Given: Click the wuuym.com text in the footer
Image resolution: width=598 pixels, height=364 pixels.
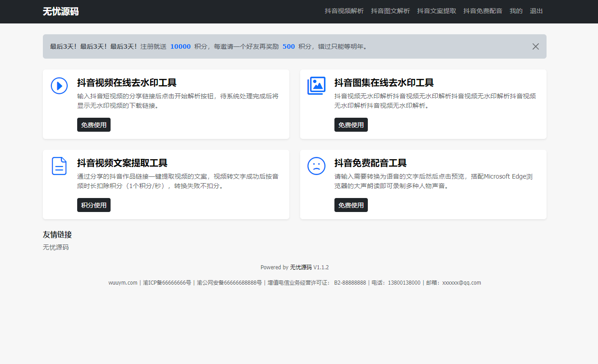Looking at the screenshot, I should coord(122,282).
